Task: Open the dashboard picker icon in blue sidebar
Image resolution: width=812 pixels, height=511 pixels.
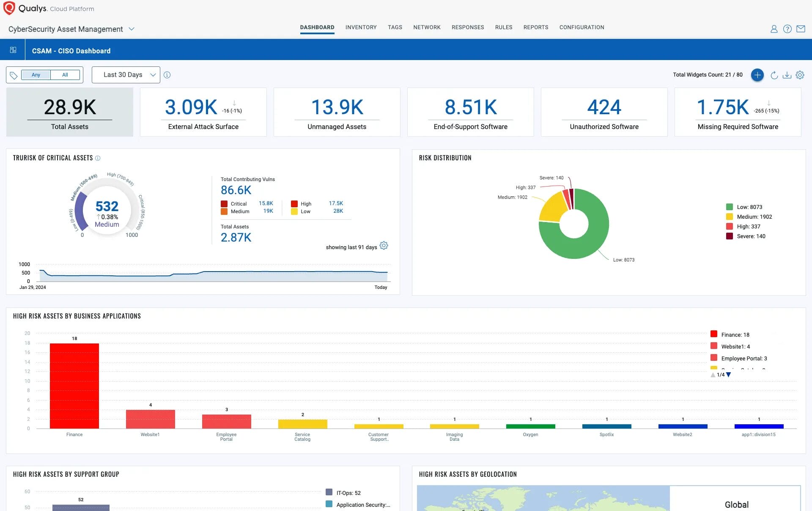Action: point(13,49)
